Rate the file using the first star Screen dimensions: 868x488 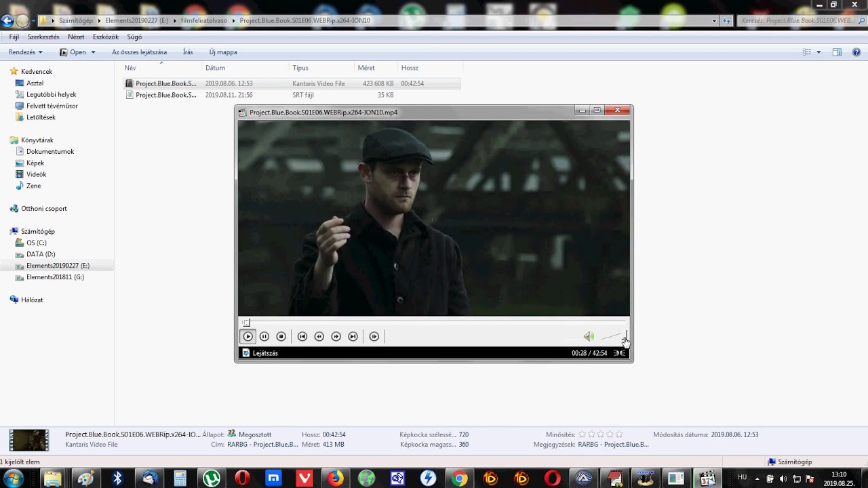tap(582, 434)
